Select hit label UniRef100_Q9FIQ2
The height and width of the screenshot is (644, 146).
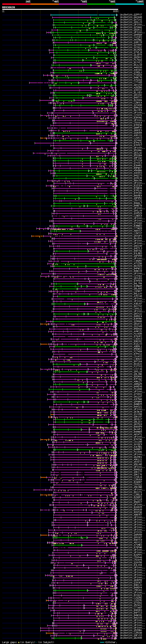coord(131,158)
